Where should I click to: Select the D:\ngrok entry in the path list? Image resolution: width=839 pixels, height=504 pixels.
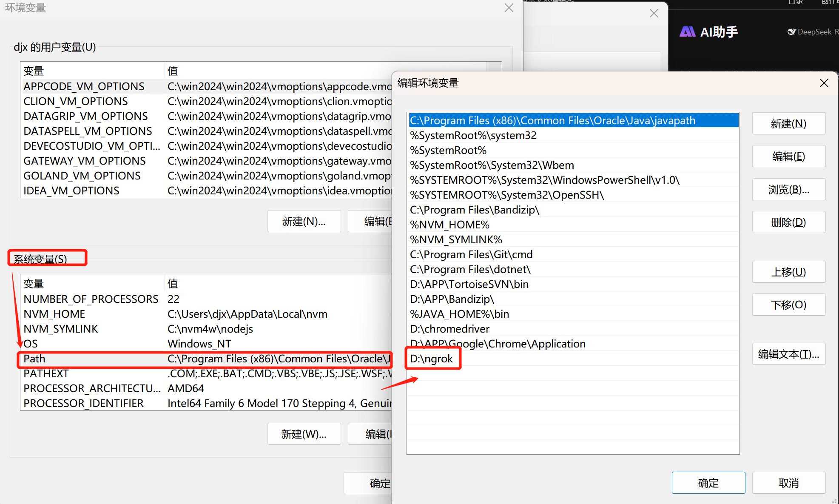(431, 359)
